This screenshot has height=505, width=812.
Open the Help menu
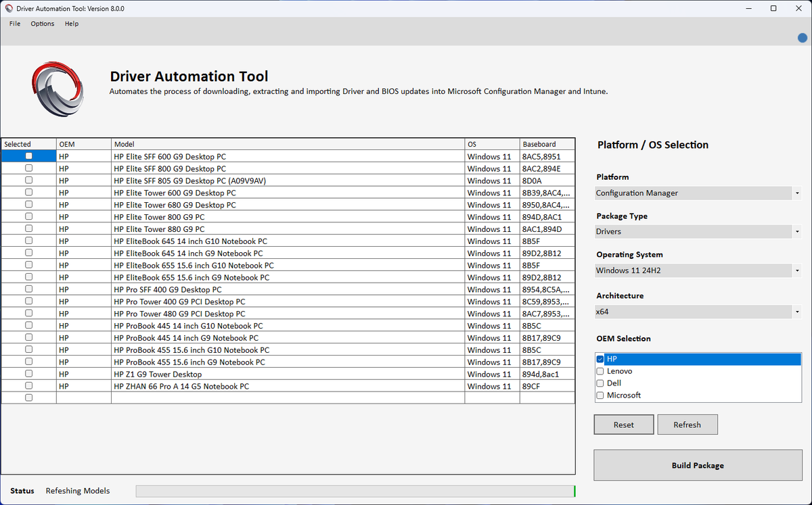click(x=72, y=24)
